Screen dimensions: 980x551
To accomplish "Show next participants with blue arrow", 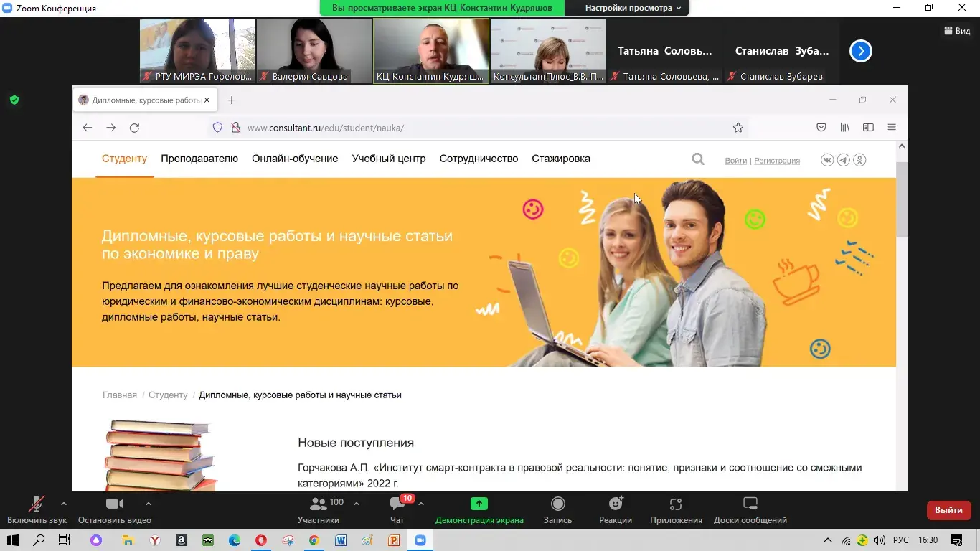I will [861, 51].
